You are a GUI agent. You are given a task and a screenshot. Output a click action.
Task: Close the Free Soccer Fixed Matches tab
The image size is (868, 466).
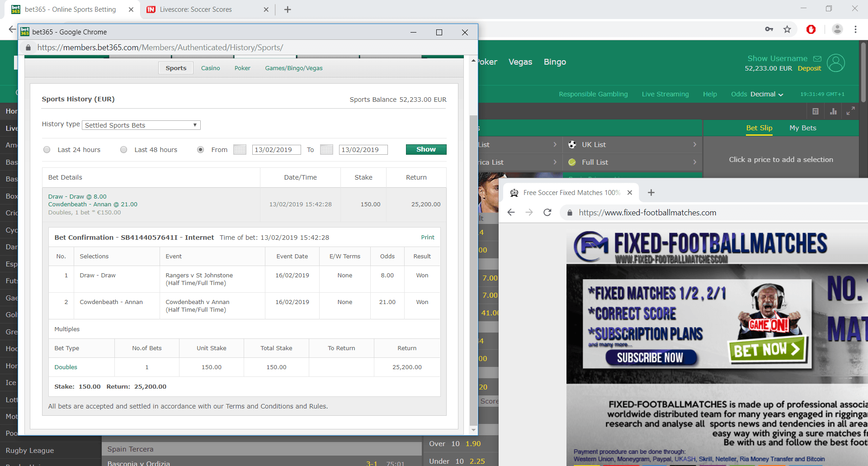[630, 193]
